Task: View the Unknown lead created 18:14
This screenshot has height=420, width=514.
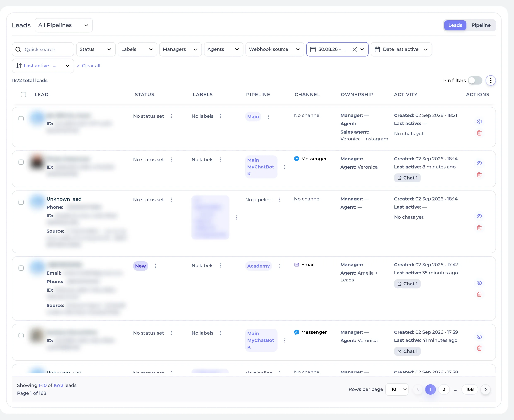Action: [479, 216]
